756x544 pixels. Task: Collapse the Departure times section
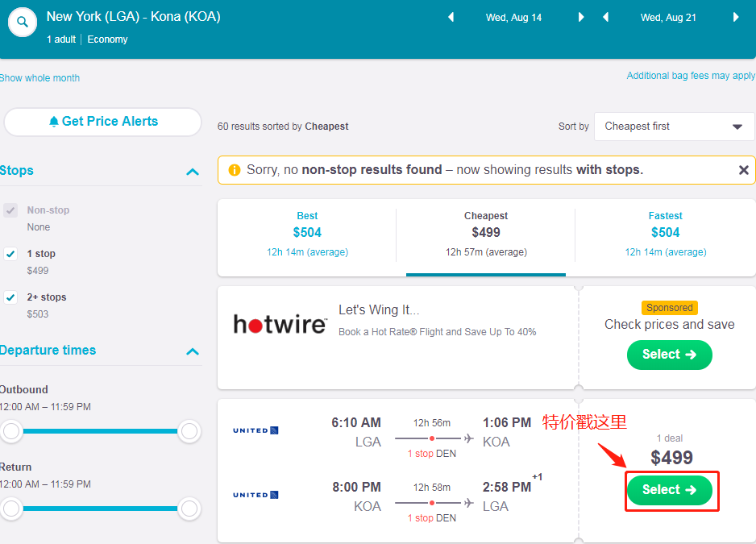(x=193, y=351)
